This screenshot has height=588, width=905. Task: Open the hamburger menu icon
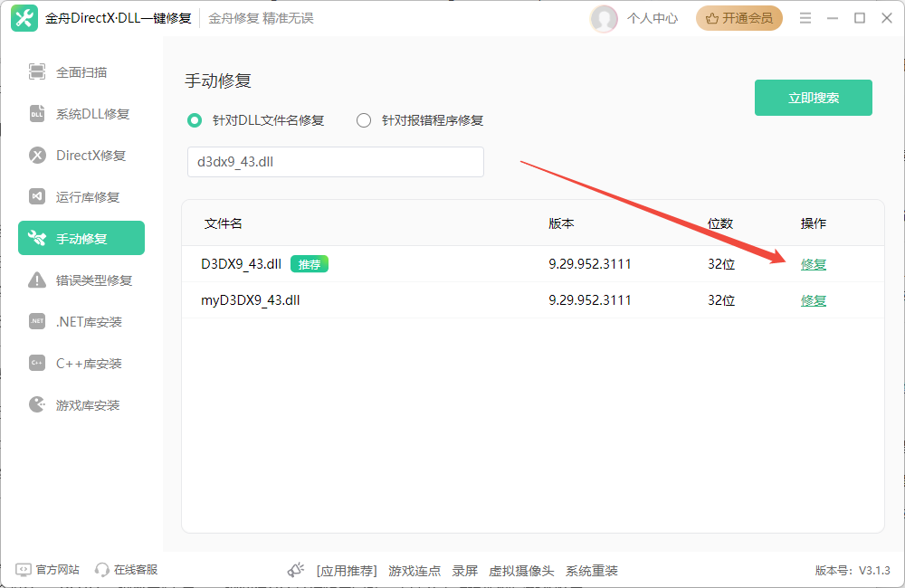805,18
